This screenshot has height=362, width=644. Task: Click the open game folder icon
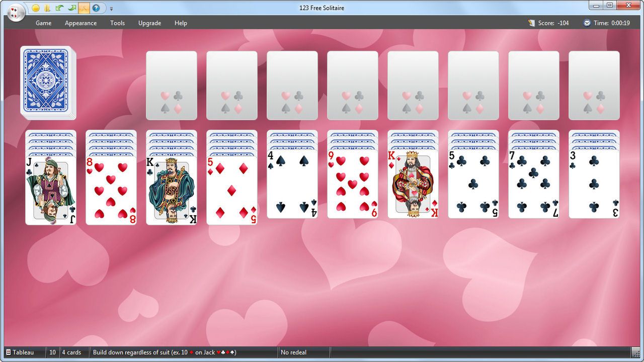click(47, 8)
